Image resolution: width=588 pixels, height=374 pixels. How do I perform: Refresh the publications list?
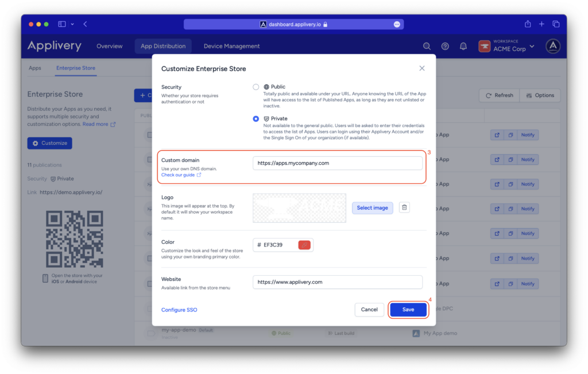tap(500, 95)
